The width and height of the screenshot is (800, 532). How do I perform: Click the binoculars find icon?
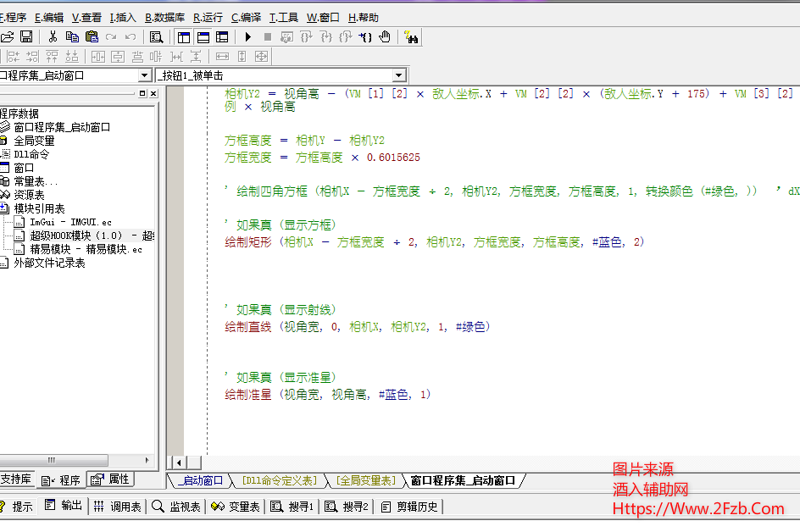click(411, 36)
